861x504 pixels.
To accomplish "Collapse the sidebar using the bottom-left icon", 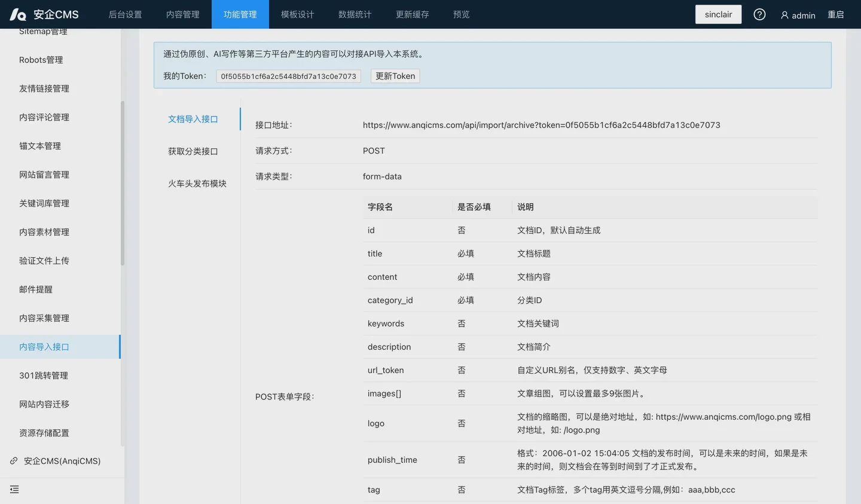I will (x=14, y=489).
